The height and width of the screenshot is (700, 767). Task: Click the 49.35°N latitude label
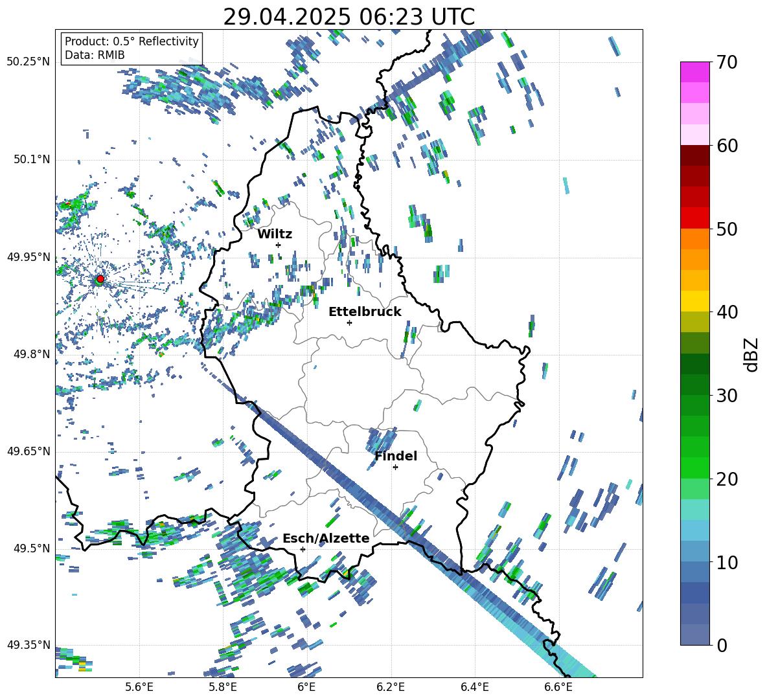(29, 645)
